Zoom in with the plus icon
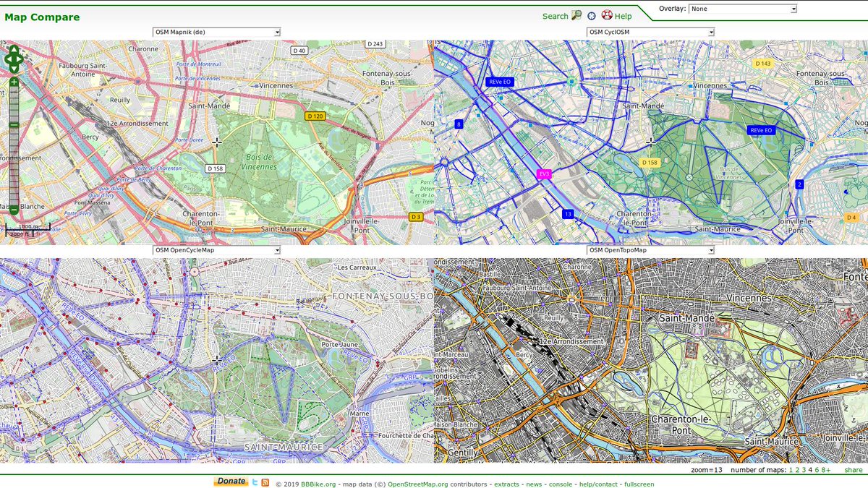Image resolution: width=868 pixels, height=488 pixels. [14, 82]
